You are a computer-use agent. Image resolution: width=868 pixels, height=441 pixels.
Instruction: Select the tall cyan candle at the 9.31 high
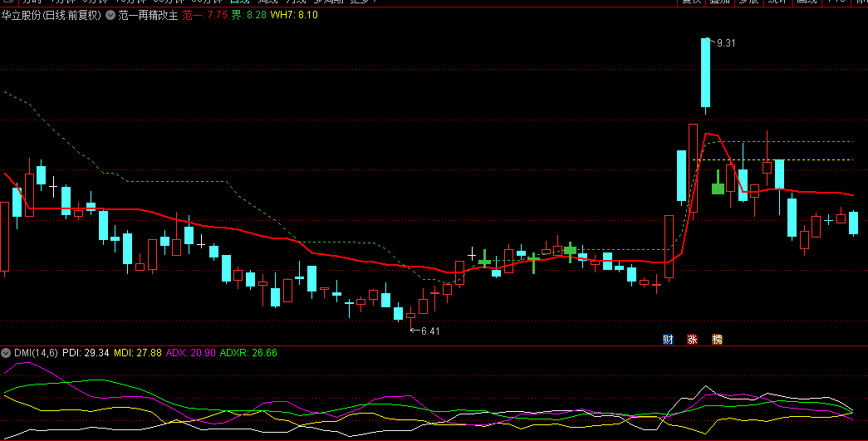click(x=705, y=75)
